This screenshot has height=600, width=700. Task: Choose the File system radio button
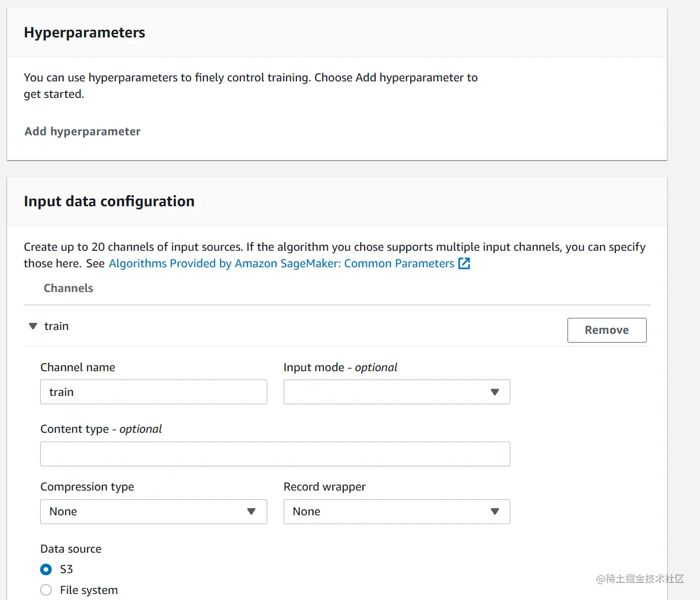tap(46, 590)
